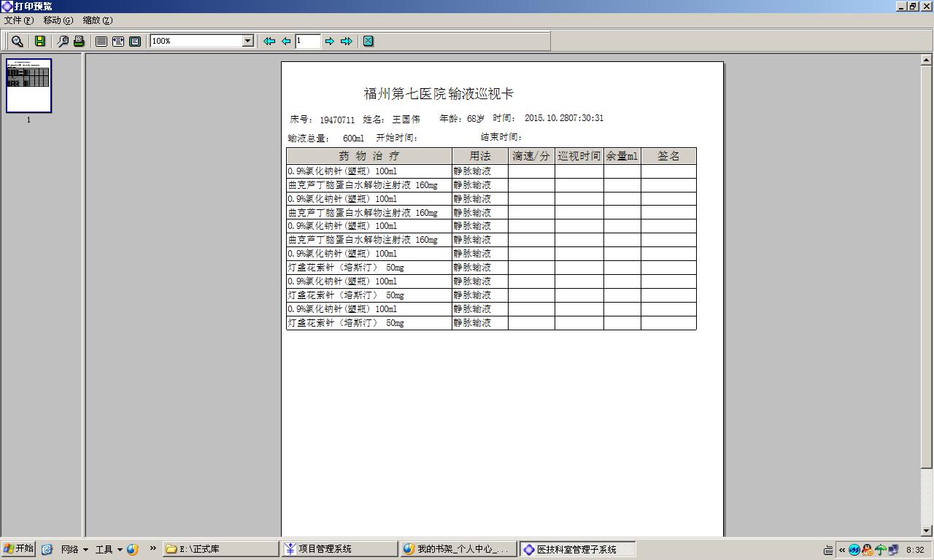This screenshot has height=560, width=934.
Task: Click the 滴速/分 column header
Action: coord(531,156)
